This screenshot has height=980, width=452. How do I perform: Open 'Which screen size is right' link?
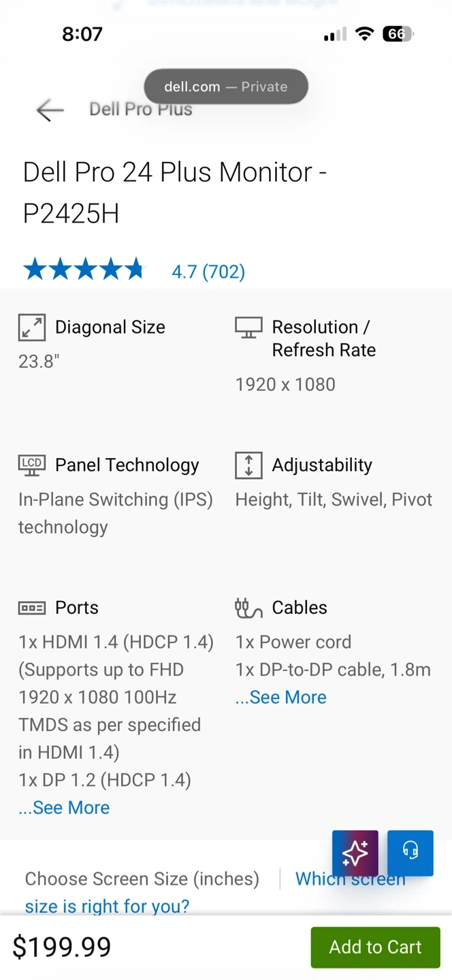(350, 879)
